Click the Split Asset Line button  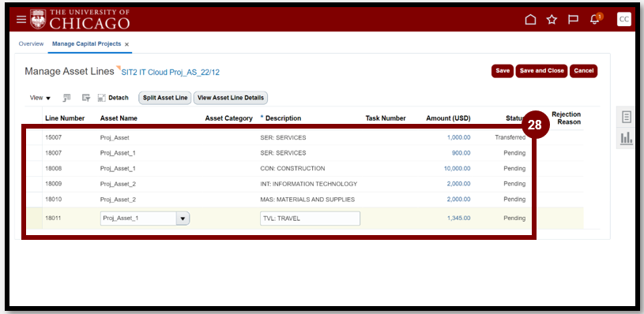[164, 98]
